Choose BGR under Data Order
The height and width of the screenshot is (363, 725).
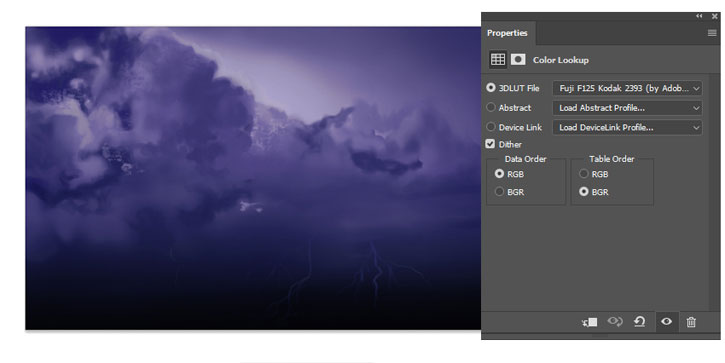(499, 191)
